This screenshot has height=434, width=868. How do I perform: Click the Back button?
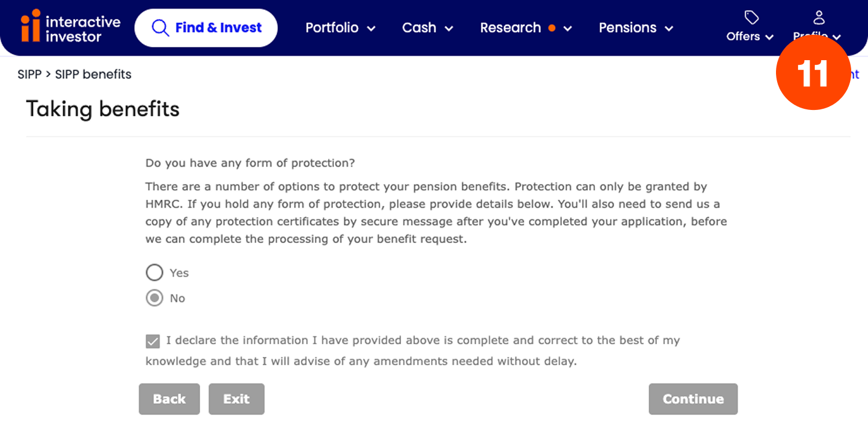click(x=169, y=399)
